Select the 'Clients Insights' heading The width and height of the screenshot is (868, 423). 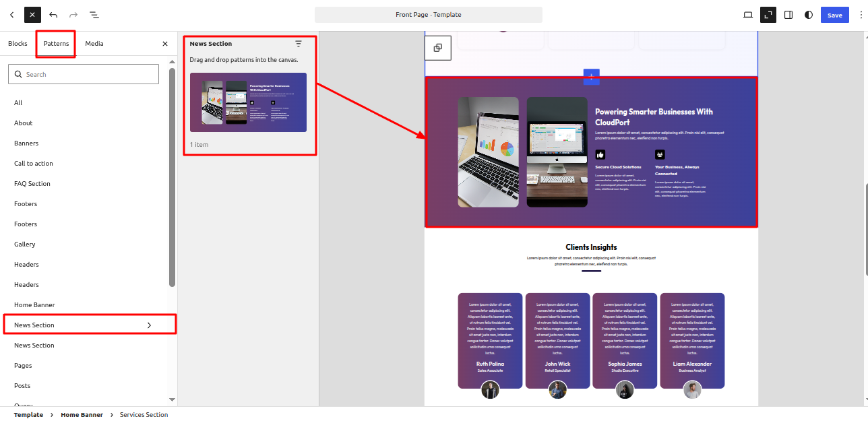(591, 247)
